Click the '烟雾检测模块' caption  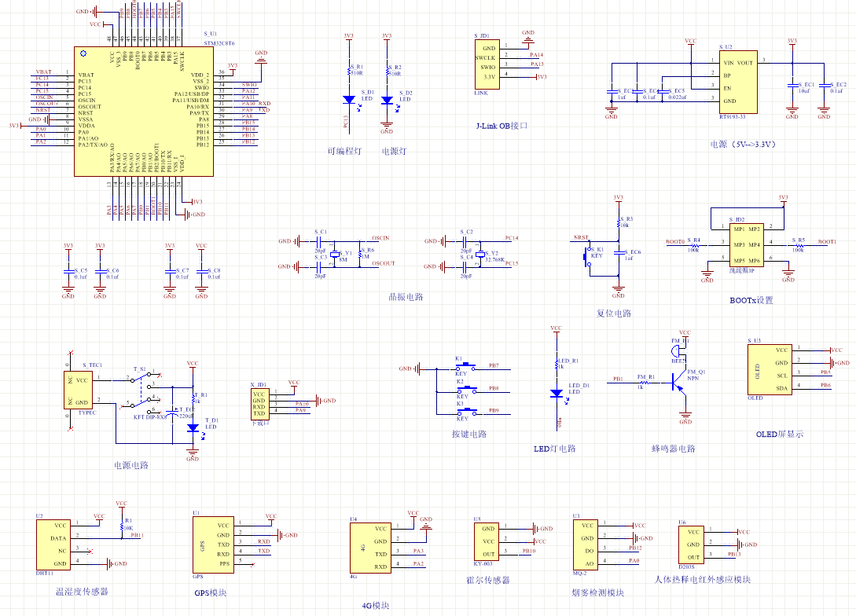tap(597, 592)
